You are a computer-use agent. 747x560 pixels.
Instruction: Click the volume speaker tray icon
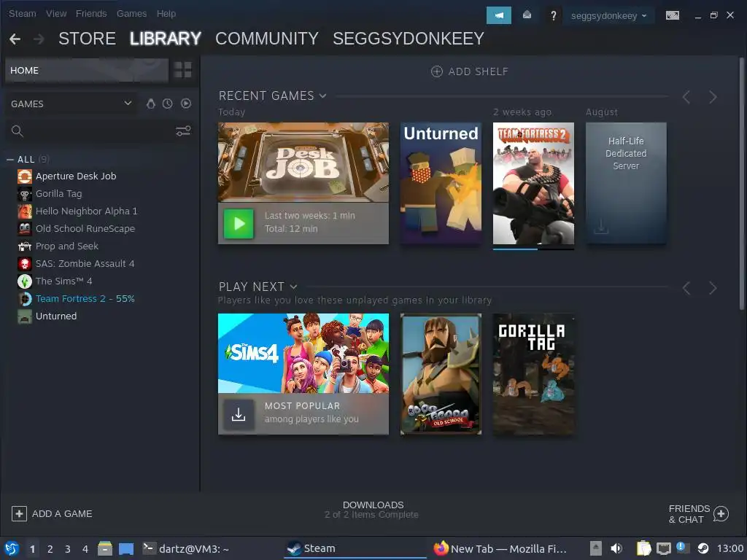pos(616,548)
